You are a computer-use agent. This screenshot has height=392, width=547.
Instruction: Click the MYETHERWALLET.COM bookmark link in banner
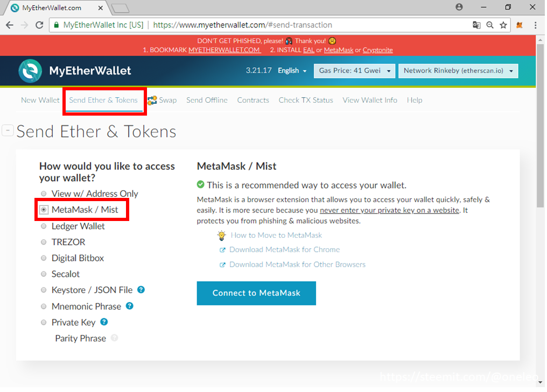(x=225, y=50)
